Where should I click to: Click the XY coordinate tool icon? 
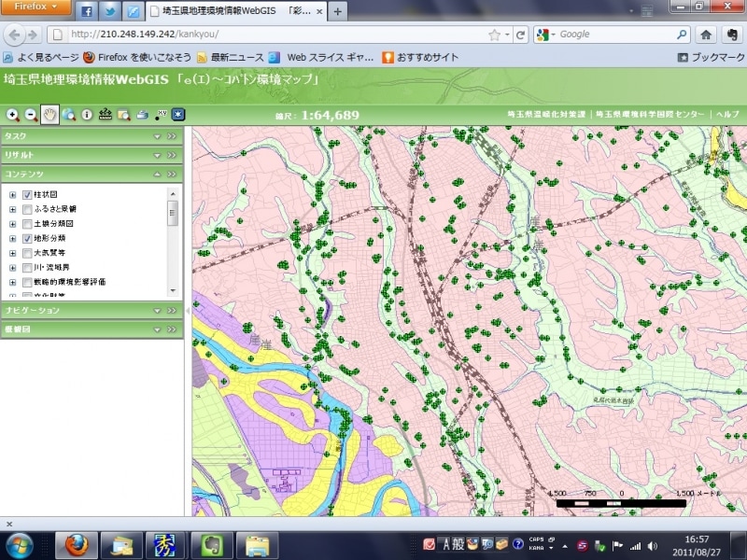[161, 115]
